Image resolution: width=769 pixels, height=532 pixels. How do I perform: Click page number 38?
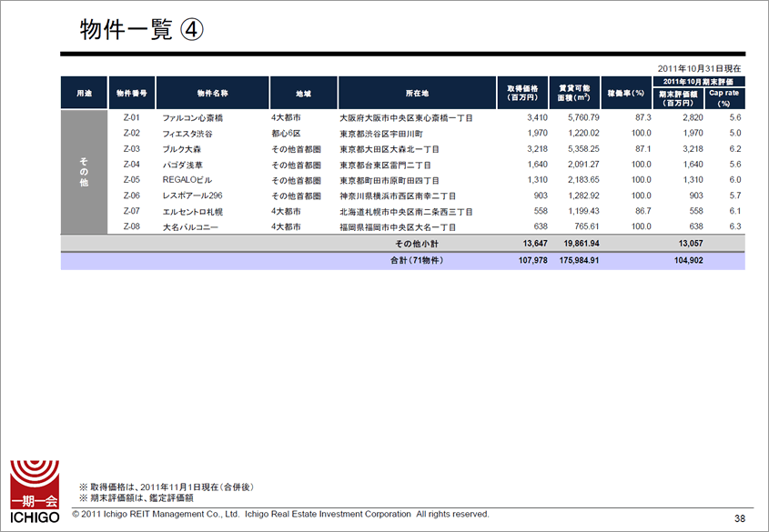click(740, 518)
